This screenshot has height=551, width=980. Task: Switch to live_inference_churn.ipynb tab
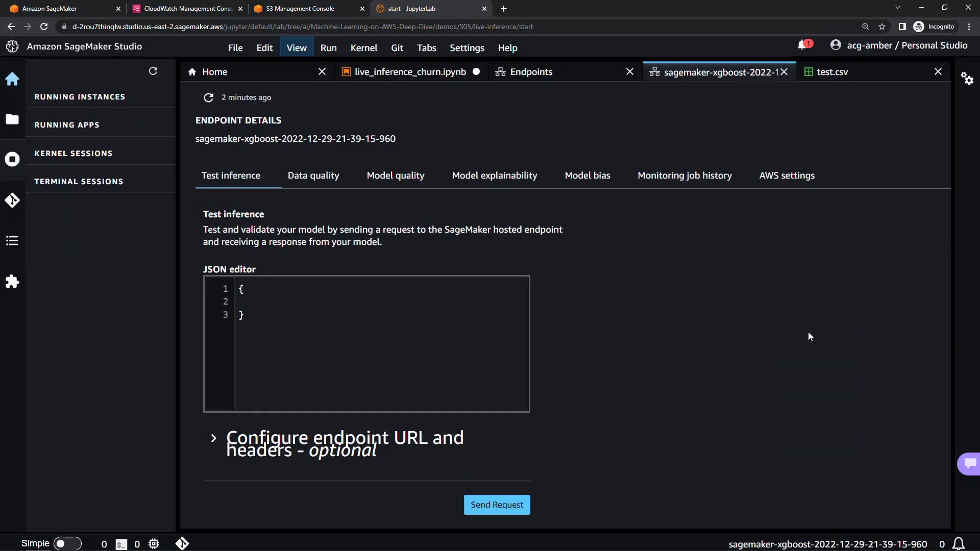click(x=410, y=72)
